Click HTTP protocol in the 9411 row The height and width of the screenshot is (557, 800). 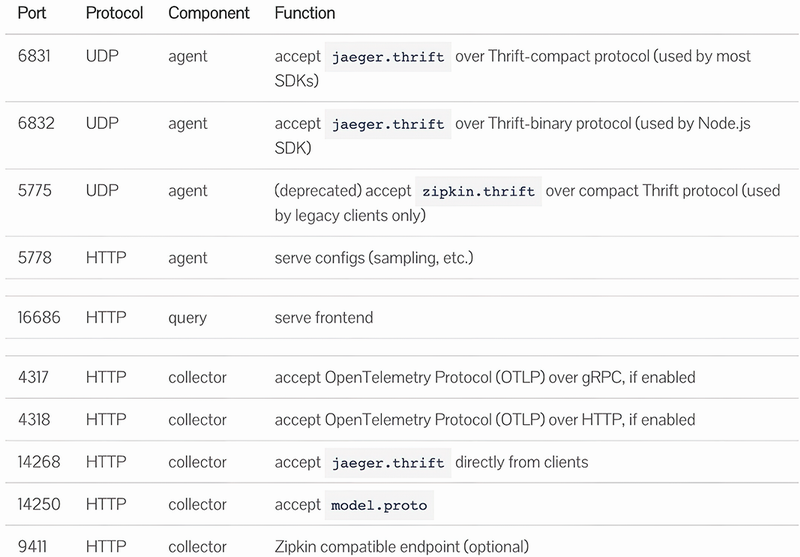pos(106,546)
